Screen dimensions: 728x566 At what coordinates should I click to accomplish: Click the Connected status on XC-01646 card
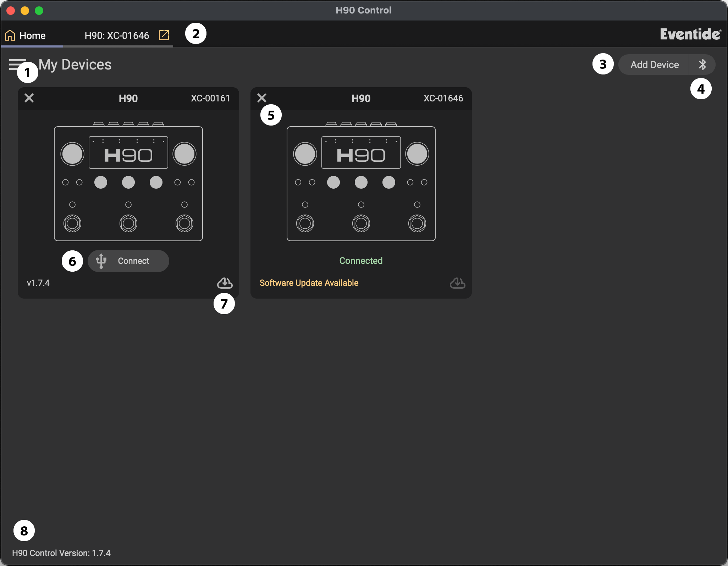[x=361, y=261]
